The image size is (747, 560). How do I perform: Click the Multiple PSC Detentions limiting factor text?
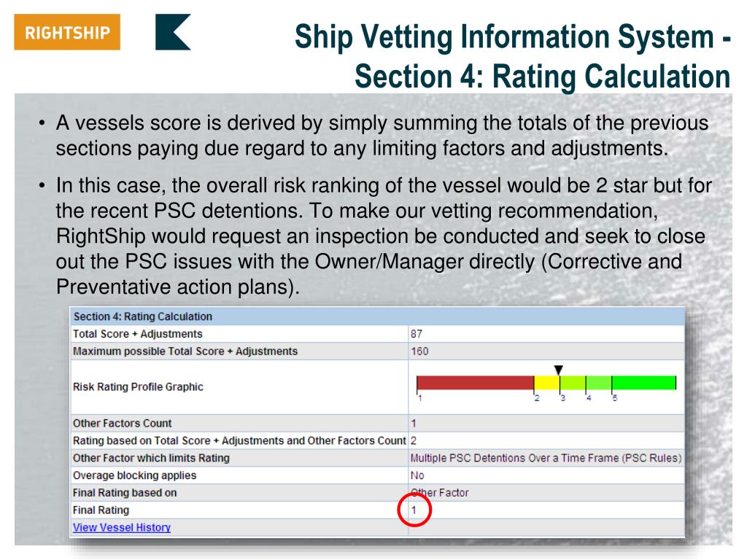coord(546,458)
